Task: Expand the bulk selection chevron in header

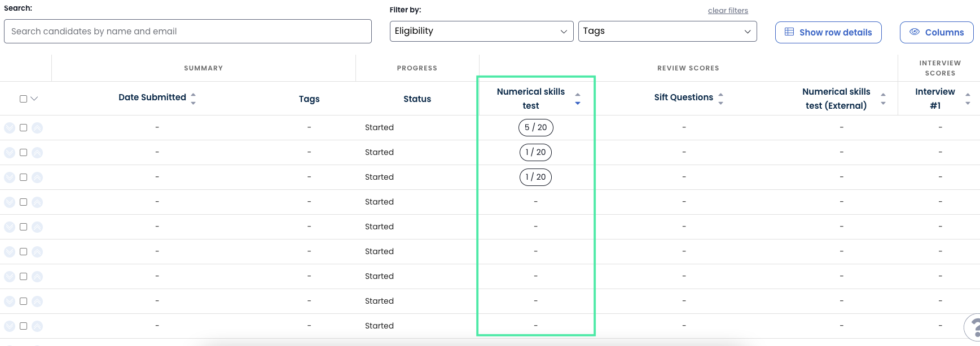Action: click(34, 99)
